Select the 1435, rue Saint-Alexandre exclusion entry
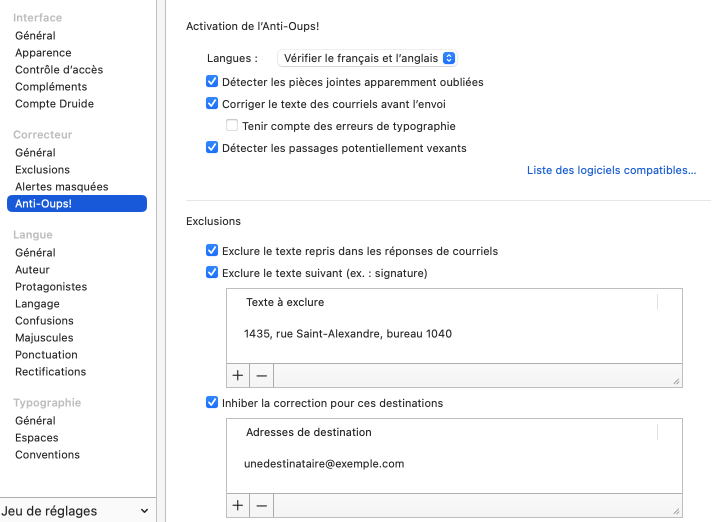 [348, 334]
